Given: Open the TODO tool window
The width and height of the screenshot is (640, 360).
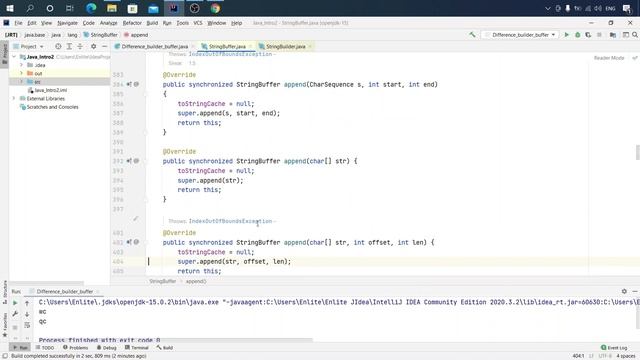Looking at the screenshot, I should (45, 348).
